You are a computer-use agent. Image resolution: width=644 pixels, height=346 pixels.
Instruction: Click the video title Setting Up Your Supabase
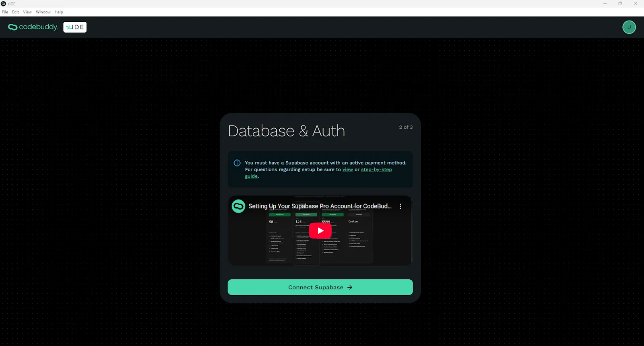coord(320,206)
